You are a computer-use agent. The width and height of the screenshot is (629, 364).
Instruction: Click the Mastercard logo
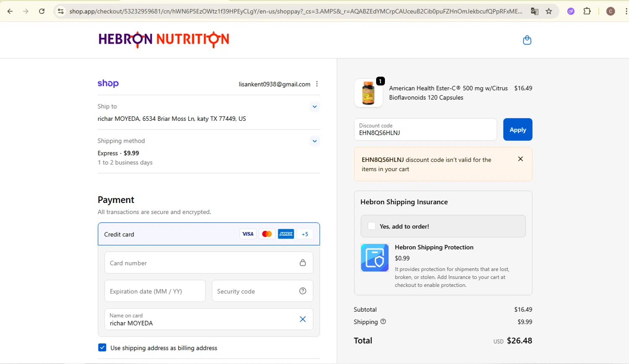267,234
